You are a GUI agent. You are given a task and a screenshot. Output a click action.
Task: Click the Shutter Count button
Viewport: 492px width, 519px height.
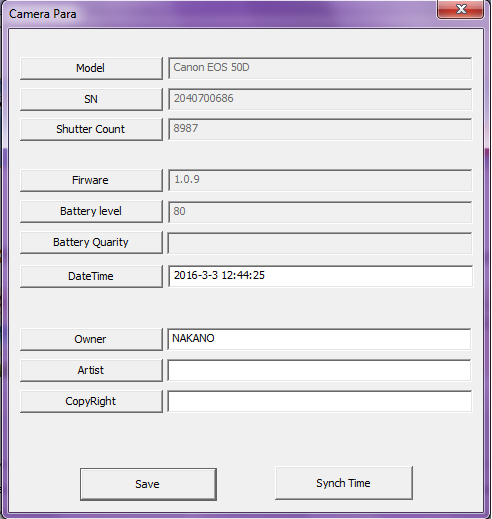[x=91, y=129]
